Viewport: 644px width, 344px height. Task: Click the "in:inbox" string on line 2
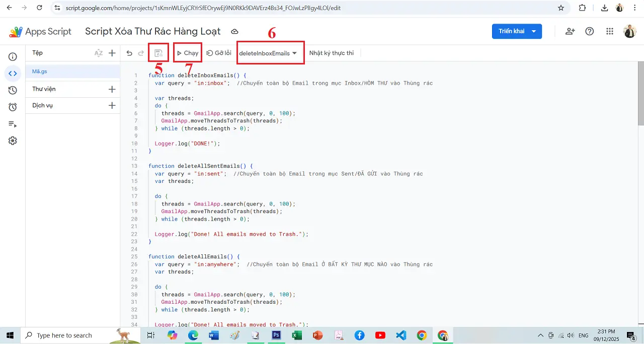point(211,83)
